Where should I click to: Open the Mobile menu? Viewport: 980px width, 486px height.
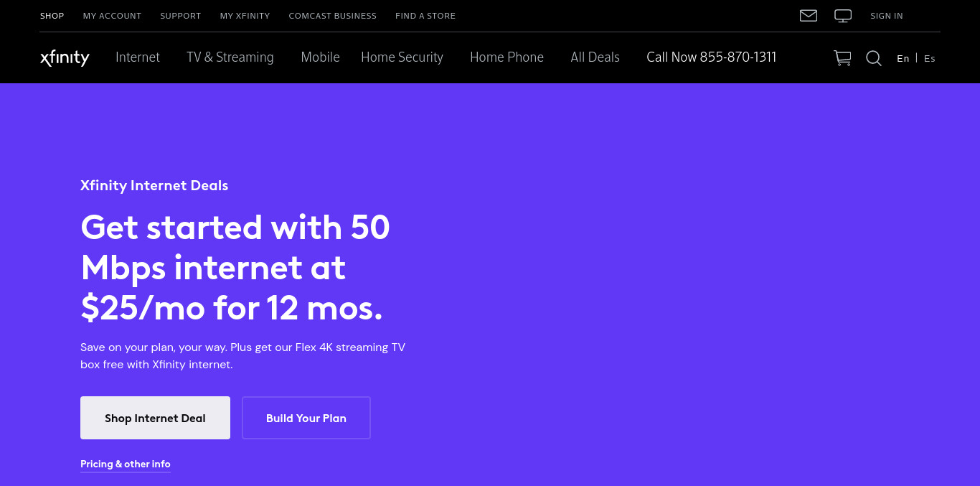click(321, 57)
